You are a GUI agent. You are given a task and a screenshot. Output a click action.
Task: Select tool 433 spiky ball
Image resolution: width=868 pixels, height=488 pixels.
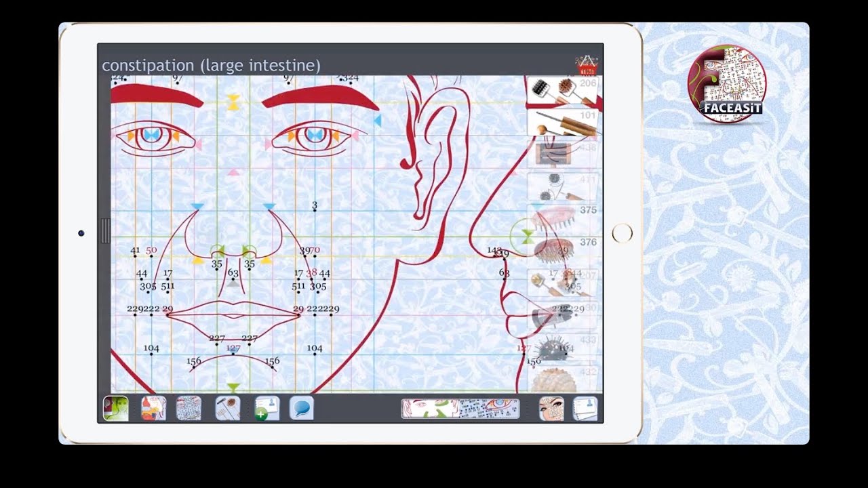563,348
